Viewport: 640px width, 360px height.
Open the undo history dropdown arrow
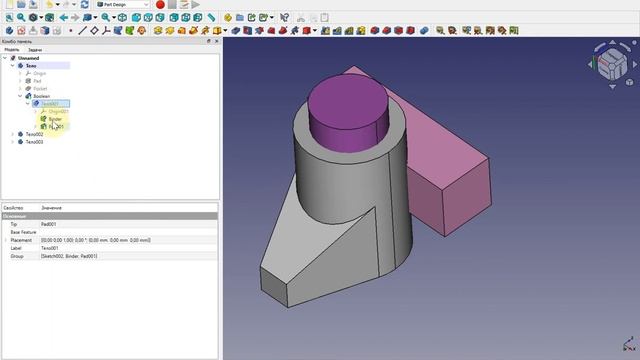[x=58, y=4]
